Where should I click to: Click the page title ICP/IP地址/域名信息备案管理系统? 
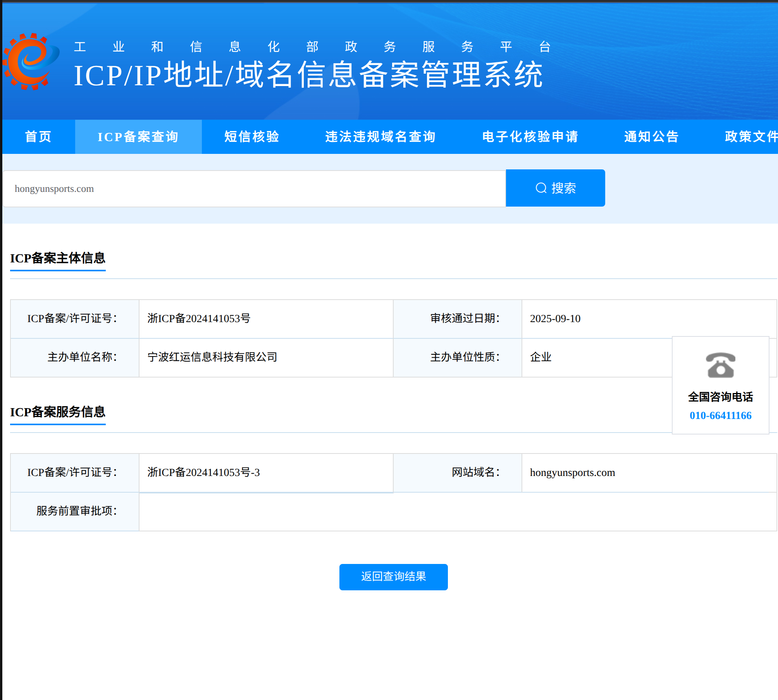(308, 75)
